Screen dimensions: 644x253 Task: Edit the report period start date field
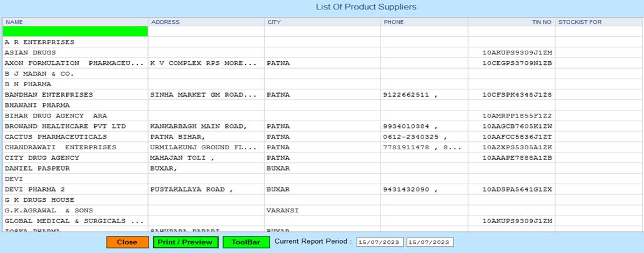[380, 242]
